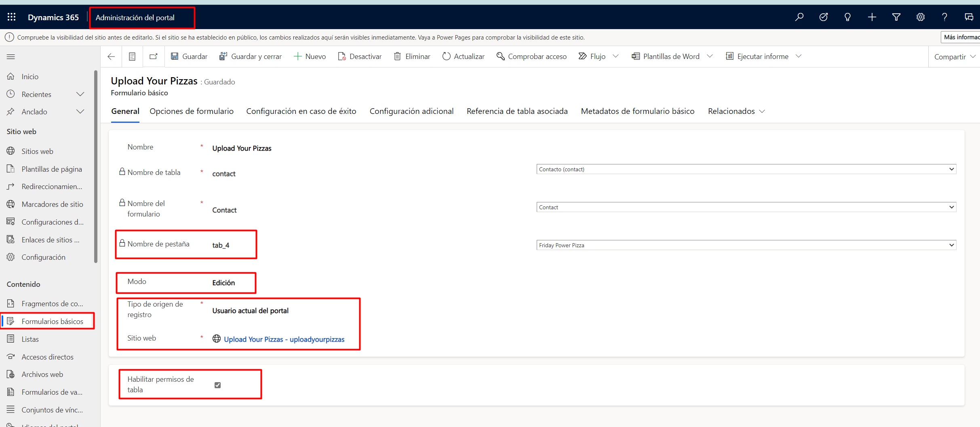Open Upload Your Pizzas - uploadyourpizzas link

tap(284, 339)
